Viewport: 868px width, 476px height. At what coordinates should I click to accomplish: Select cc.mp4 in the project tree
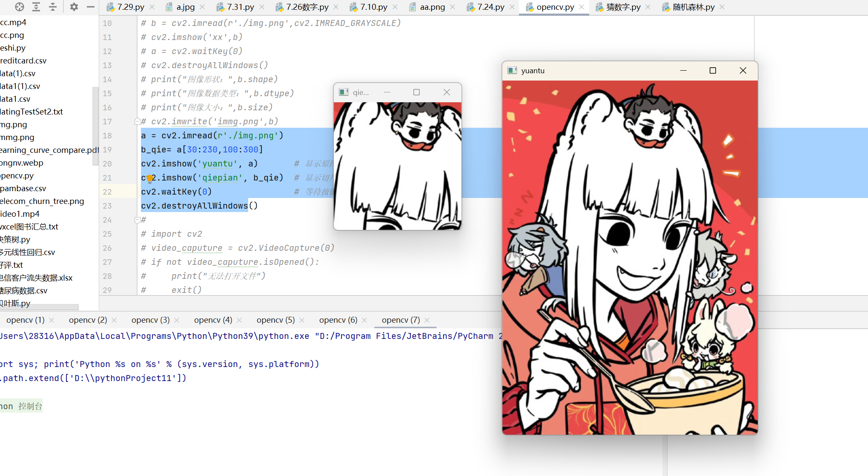coord(13,22)
